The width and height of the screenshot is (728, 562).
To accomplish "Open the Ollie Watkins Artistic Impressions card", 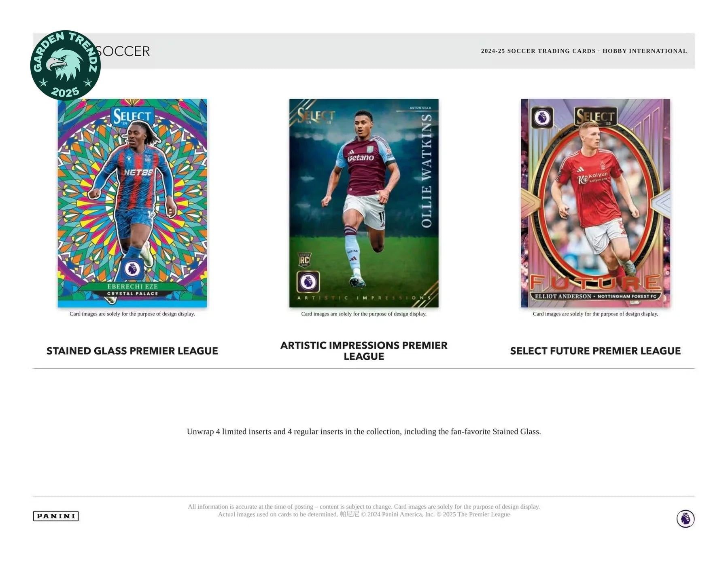I will [364, 203].
